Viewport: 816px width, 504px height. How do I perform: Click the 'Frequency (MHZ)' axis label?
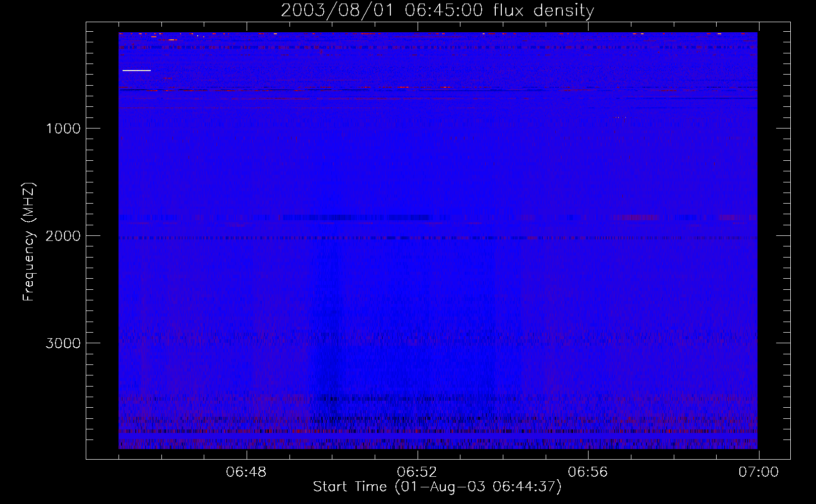tap(29, 242)
